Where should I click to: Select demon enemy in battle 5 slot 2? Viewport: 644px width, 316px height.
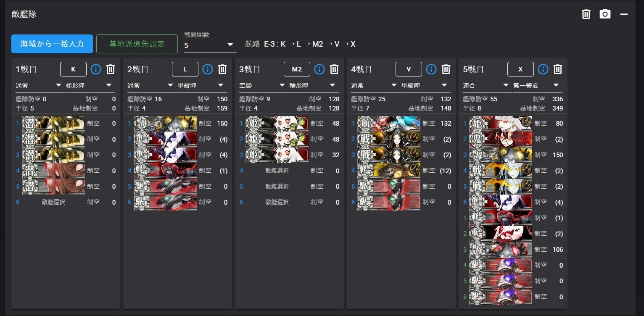501,139
